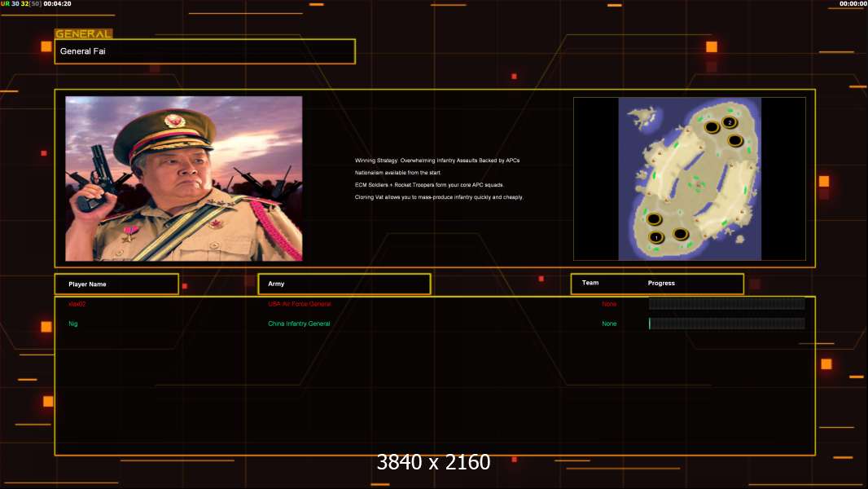Viewport: 868px width, 489px height.
Task: Click the General Fai name field
Action: pos(205,51)
